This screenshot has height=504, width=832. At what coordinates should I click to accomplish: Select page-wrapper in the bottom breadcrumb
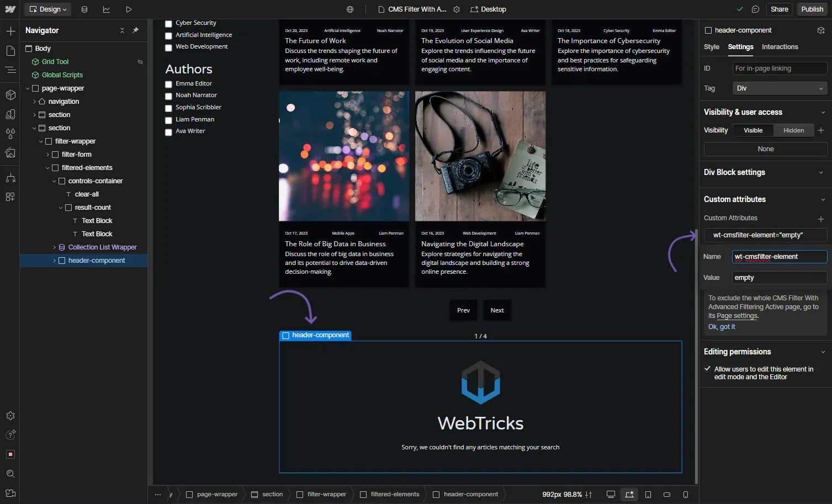click(x=211, y=495)
